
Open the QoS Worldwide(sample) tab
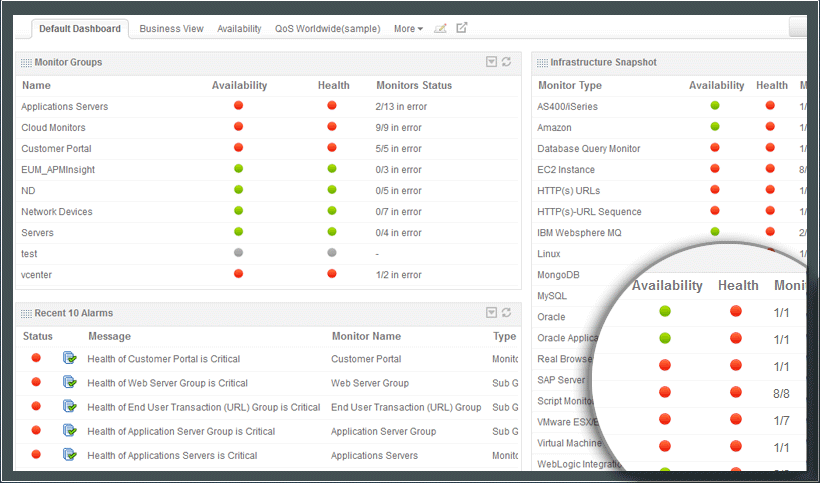point(328,29)
